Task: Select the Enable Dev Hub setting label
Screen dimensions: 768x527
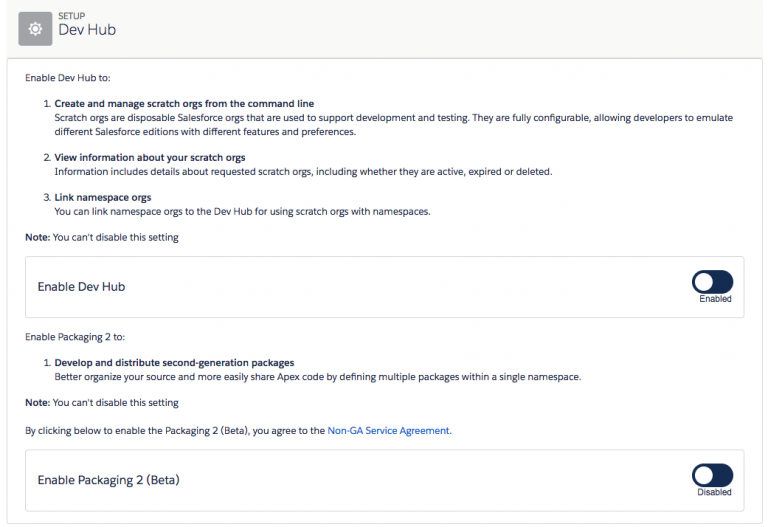Action: coord(81,287)
